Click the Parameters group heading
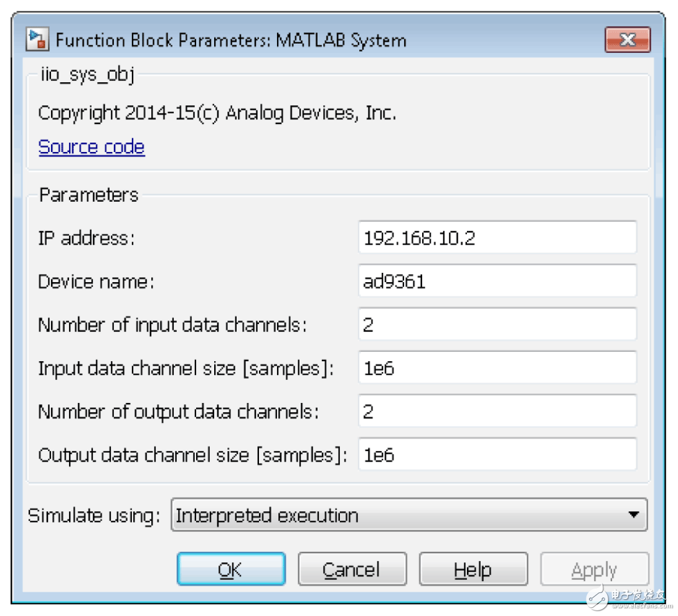The image size is (678, 616). [x=88, y=195]
